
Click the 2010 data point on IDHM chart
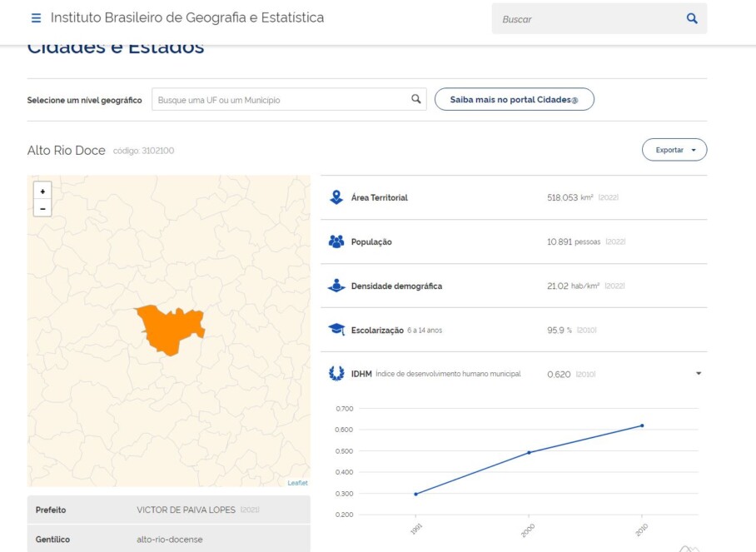click(x=642, y=425)
